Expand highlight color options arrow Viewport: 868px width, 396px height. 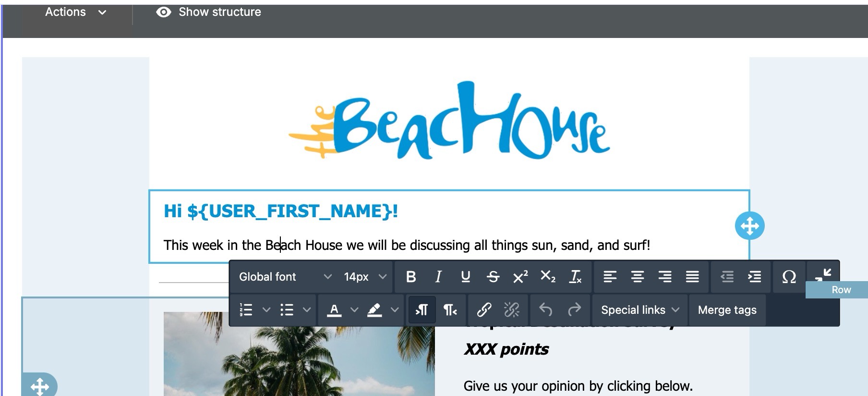(x=395, y=310)
